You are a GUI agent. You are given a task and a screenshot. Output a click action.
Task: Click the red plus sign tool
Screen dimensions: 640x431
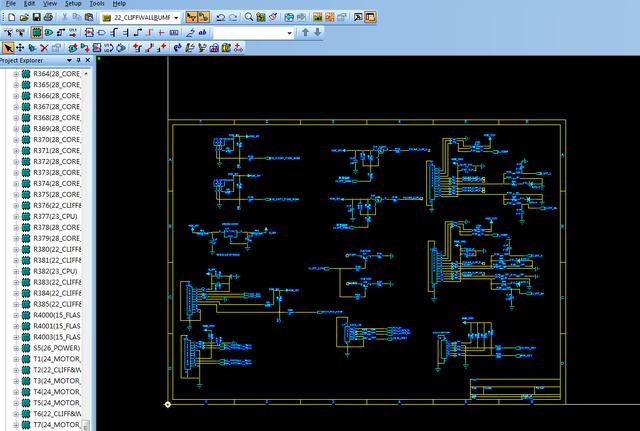[161, 33]
